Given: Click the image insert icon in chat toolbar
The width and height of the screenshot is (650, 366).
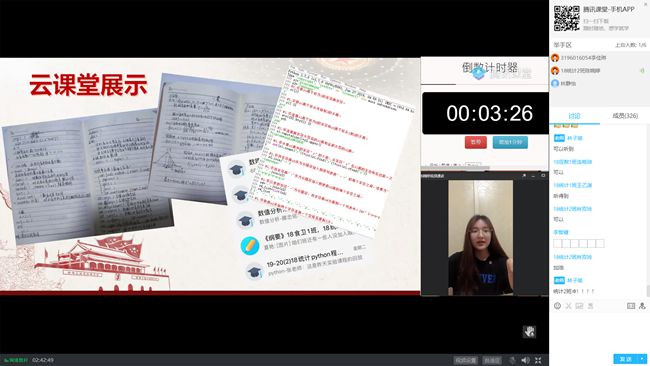Looking at the screenshot, I should click(579, 306).
